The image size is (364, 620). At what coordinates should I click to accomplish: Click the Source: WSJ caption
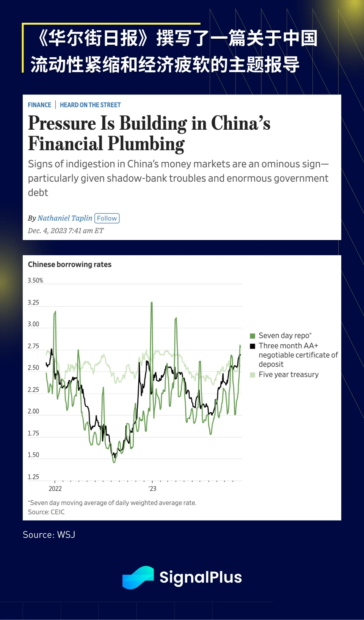coord(49,535)
